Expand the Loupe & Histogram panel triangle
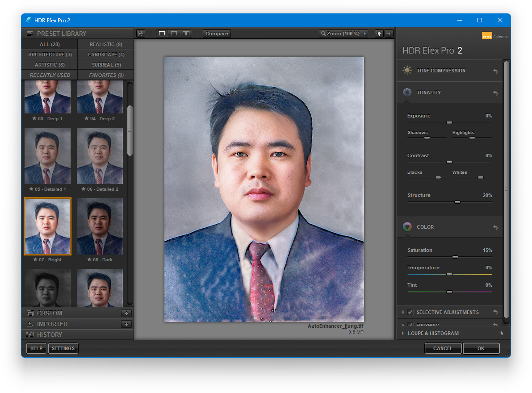The image size is (532, 393). click(x=403, y=333)
